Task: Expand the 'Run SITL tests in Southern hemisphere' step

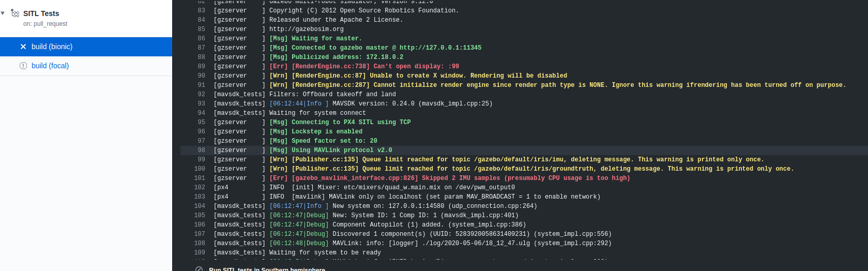Action: [267, 269]
